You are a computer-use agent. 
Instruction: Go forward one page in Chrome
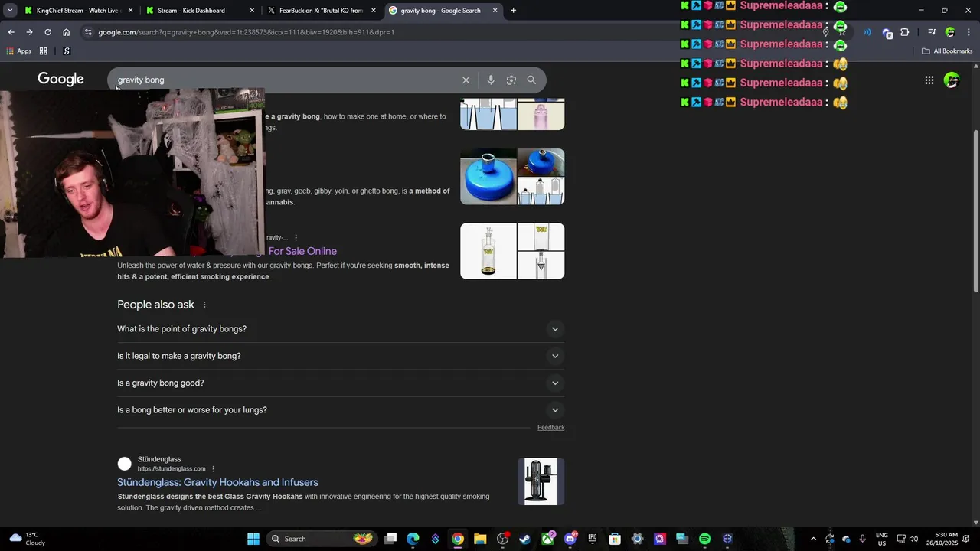29,32
